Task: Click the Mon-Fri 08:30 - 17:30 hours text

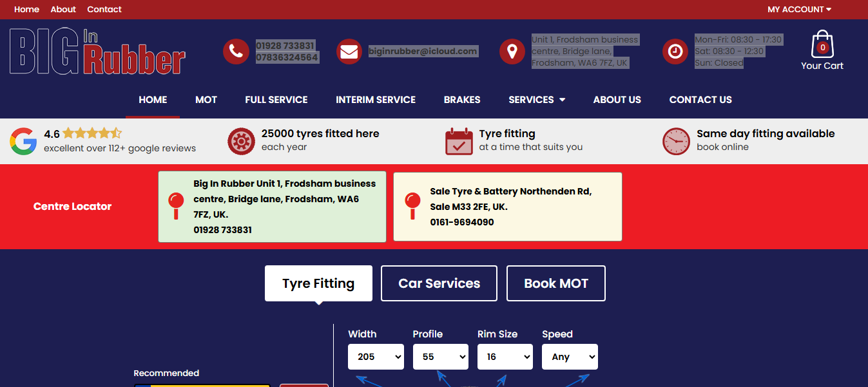Action: point(738,40)
